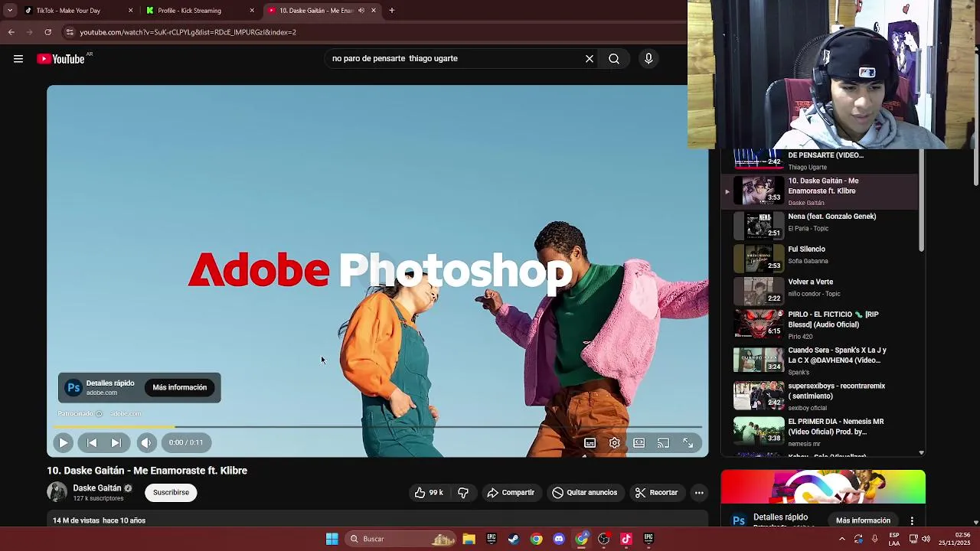Open Steam from the taskbar
Image resolution: width=980 pixels, height=551 pixels.
[x=514, y=539]
